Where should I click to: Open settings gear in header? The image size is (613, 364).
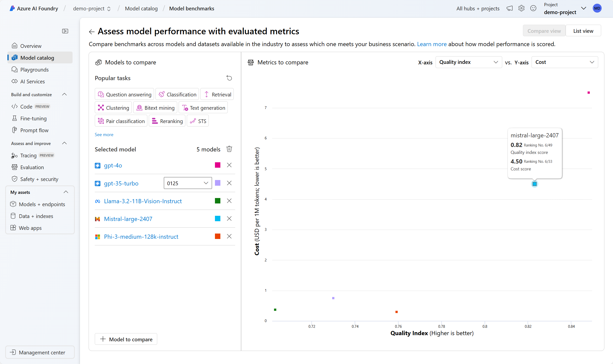(x=521, y=8)
